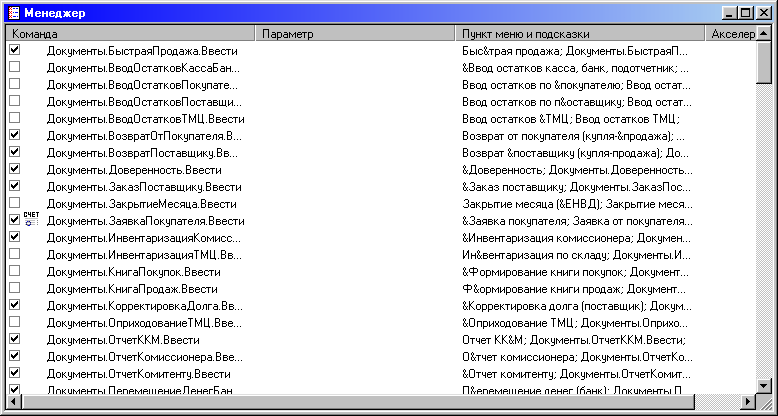Check the Документы.КнигаПокупок.Ввести checkbox
778x416 pixels.
(x=14, y=271)
